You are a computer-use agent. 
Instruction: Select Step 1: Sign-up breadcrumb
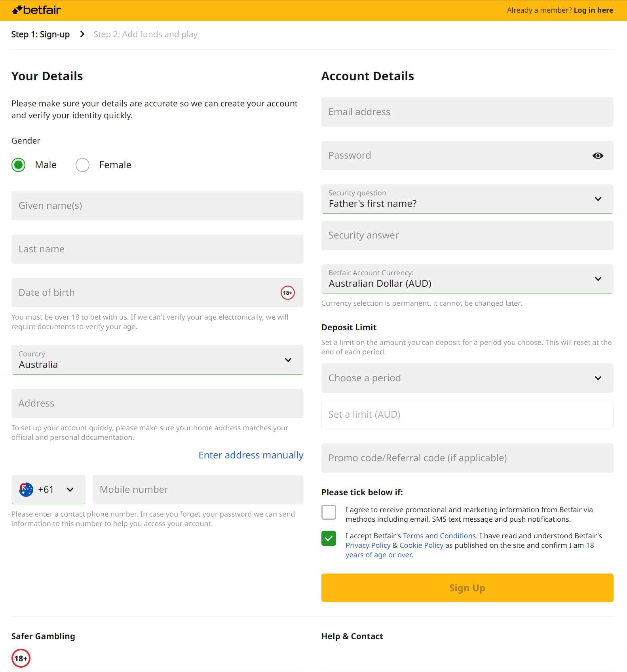(40, 34)
